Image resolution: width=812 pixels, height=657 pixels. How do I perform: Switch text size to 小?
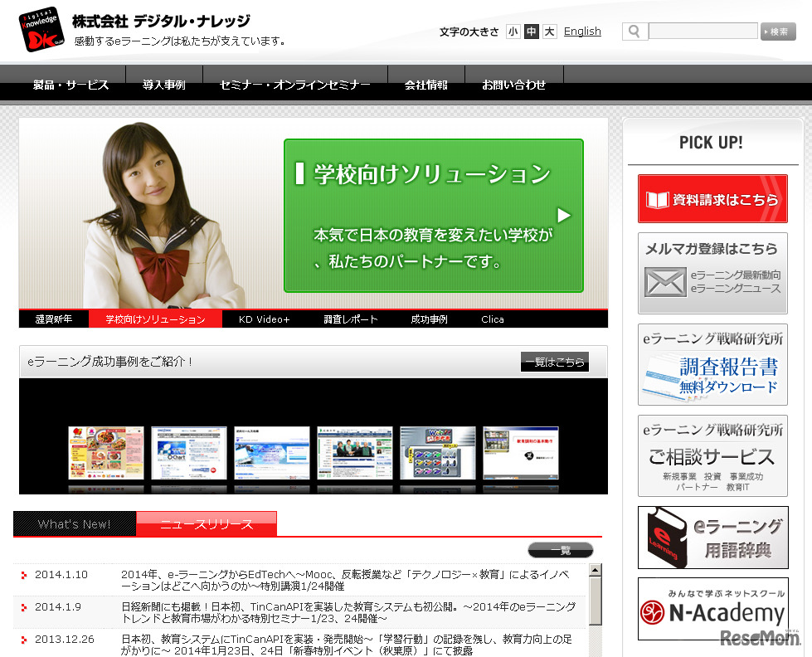tap(513, 31)
